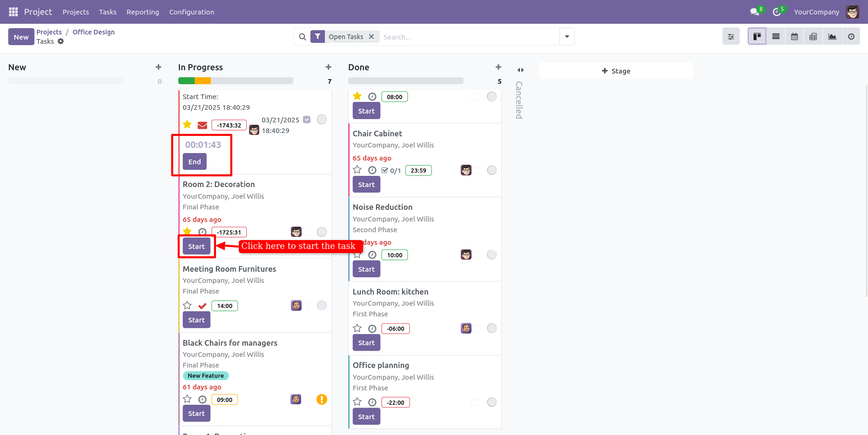Open the Tasks gear settings dropdown
Viewport: 868px width, 435px height.
click(61, 41)
